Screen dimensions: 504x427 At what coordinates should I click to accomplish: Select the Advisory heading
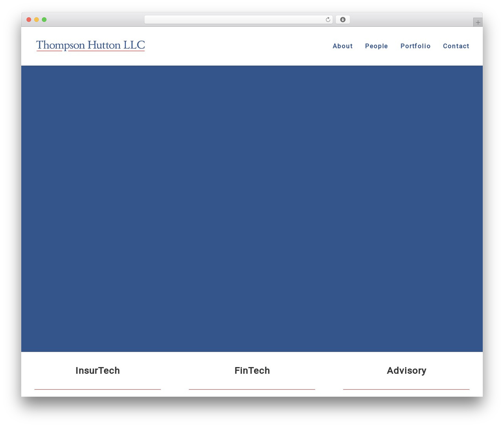(406, 371)
